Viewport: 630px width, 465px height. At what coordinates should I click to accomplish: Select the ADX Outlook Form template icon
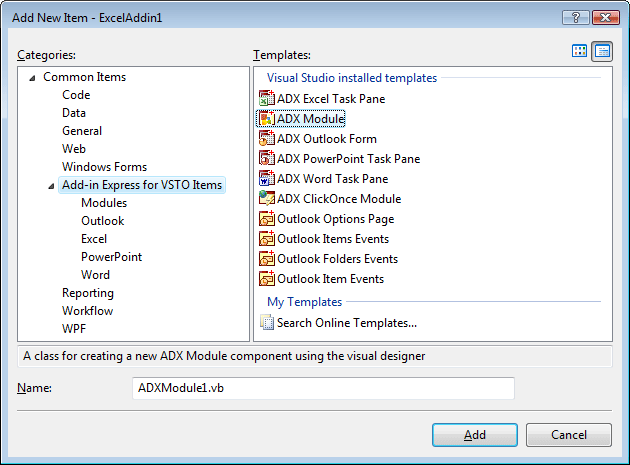(267, 139)
